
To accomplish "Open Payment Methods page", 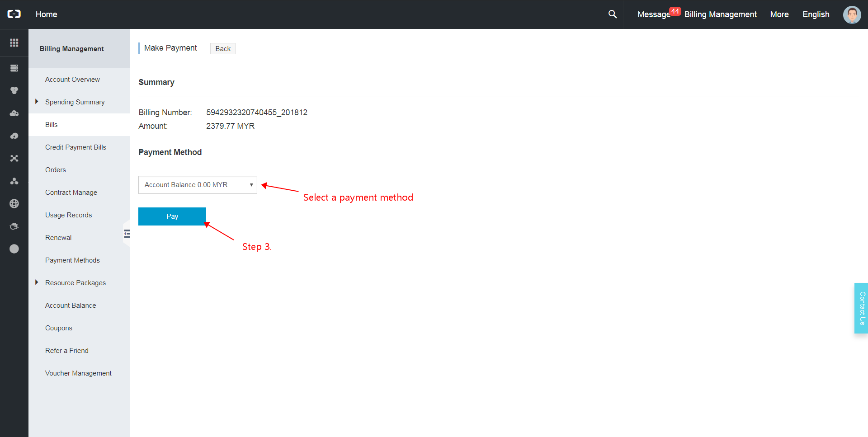I will point(72,260).
